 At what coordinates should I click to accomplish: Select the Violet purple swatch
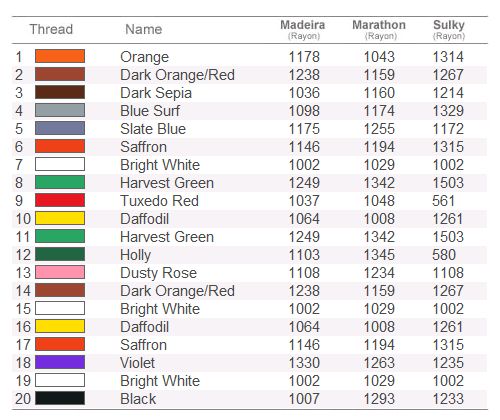[60, 362]
